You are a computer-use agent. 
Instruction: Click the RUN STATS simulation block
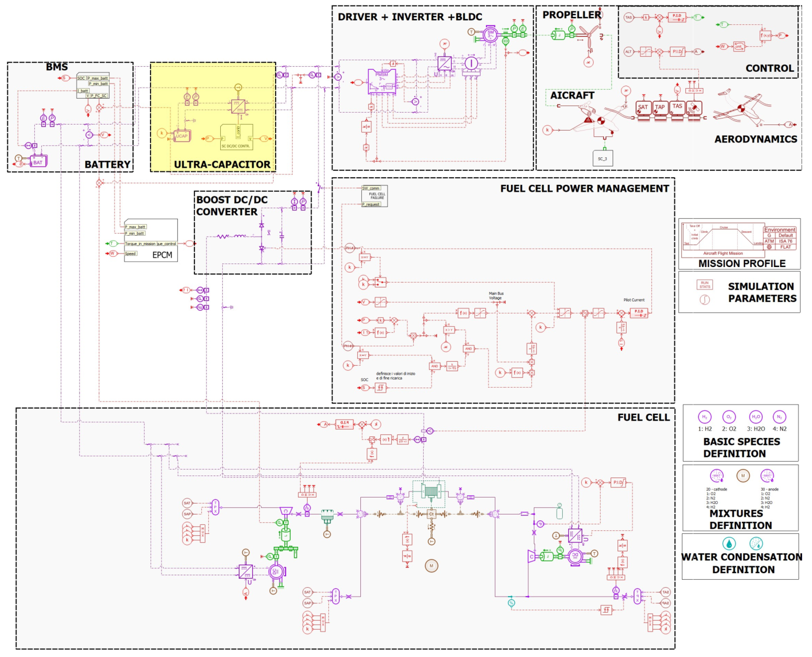click(x=704, y=285)
